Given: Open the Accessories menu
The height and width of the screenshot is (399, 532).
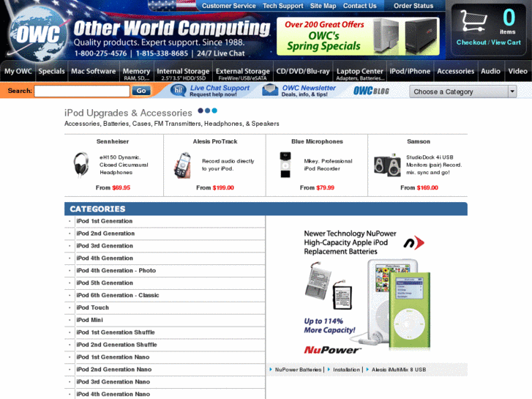Looking at the screenshot, I should (456, 71).
